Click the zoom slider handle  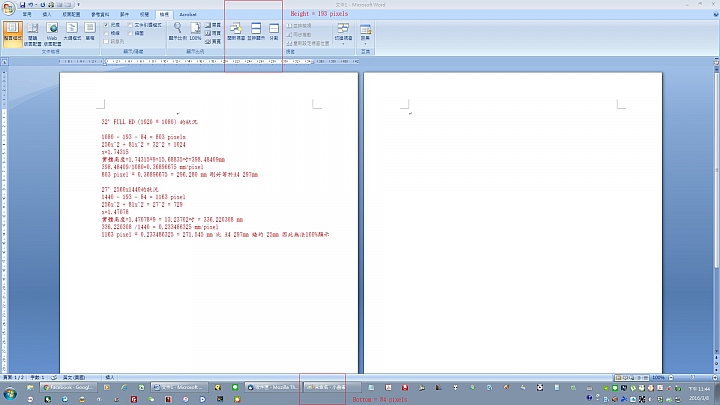click(x=692, y=377)
